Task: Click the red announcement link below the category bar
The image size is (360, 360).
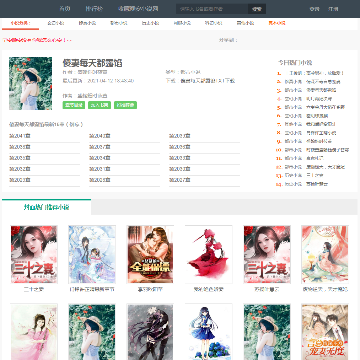Action: (x=37, y=40)
